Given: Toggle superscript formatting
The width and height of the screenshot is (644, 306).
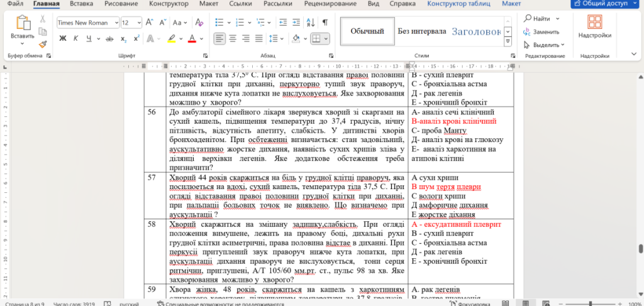Looking at the screenshot, I should (136, 38).
